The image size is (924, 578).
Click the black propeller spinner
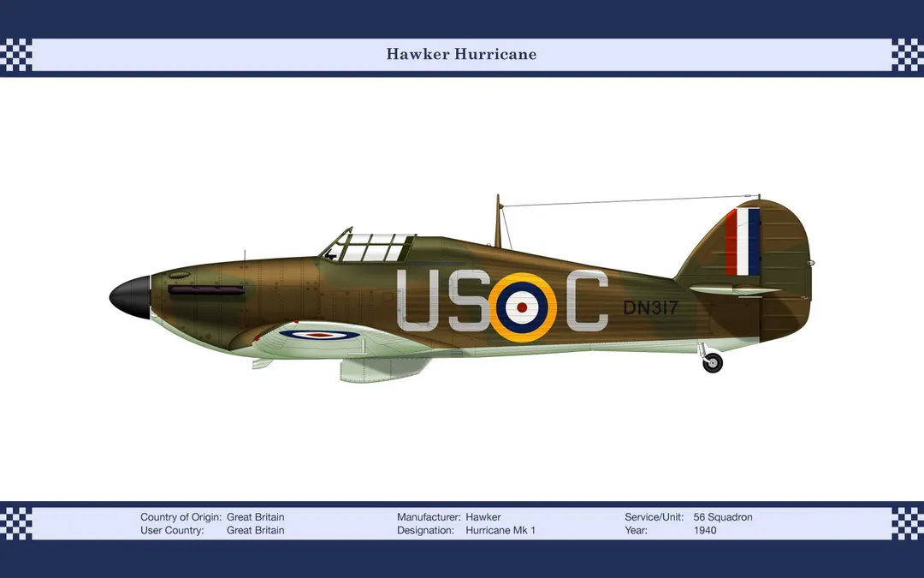(x=130, y=297)
